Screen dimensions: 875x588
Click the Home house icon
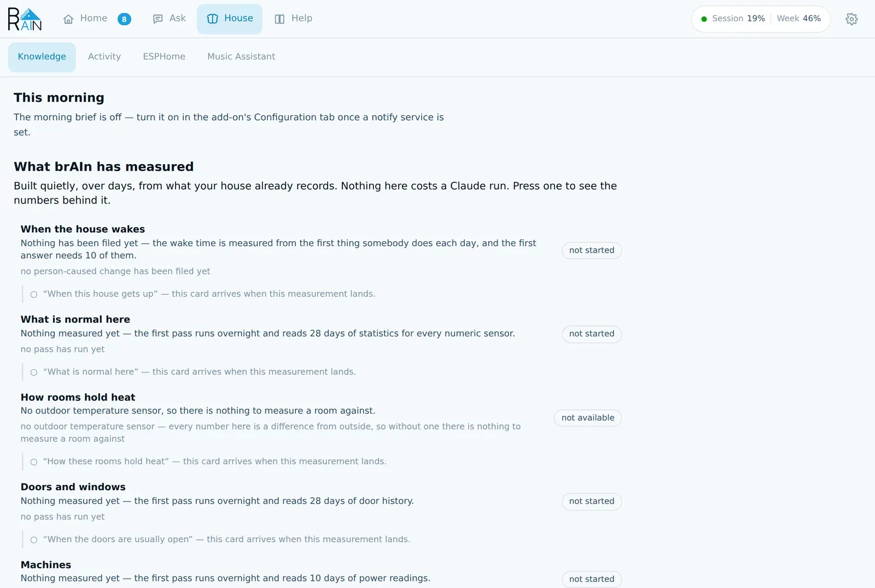[68, 19]
